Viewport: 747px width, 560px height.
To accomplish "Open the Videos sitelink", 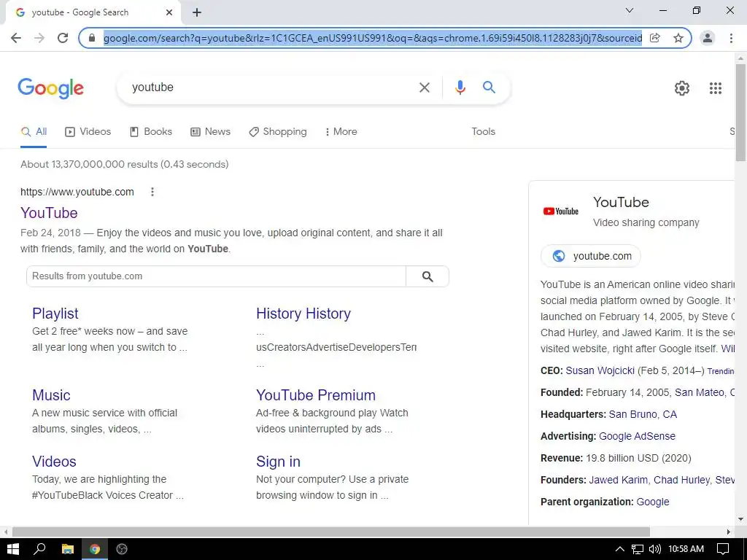I will point(54,462).
